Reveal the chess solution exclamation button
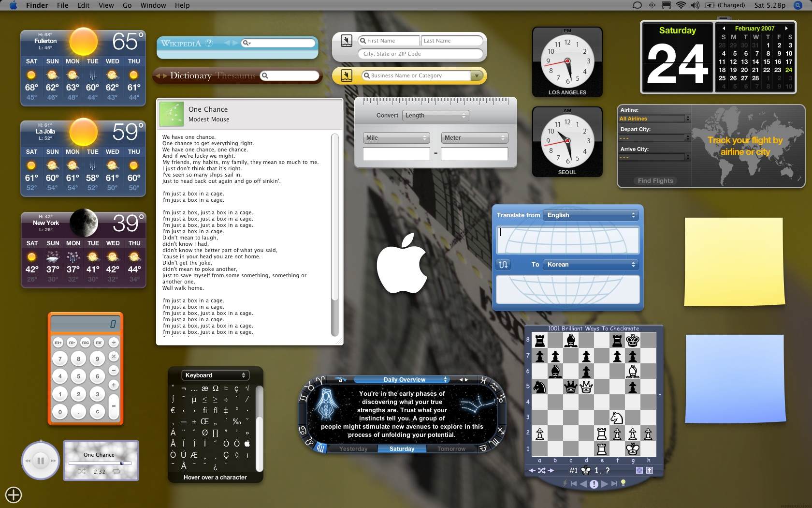The height and width of the screenshot is (508, 812). [594, 484]
